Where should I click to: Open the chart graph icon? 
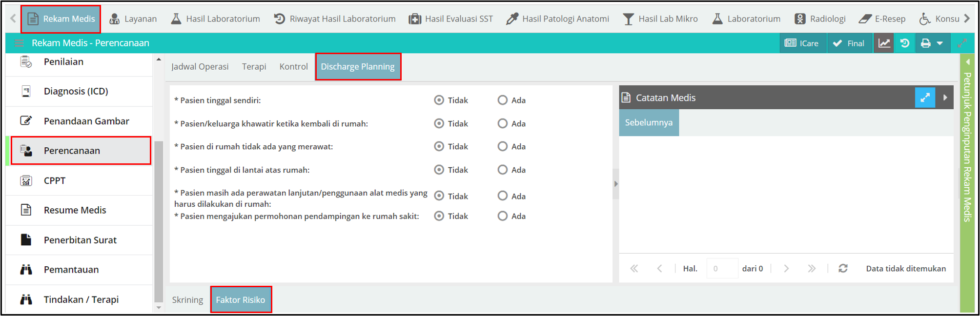884,43
